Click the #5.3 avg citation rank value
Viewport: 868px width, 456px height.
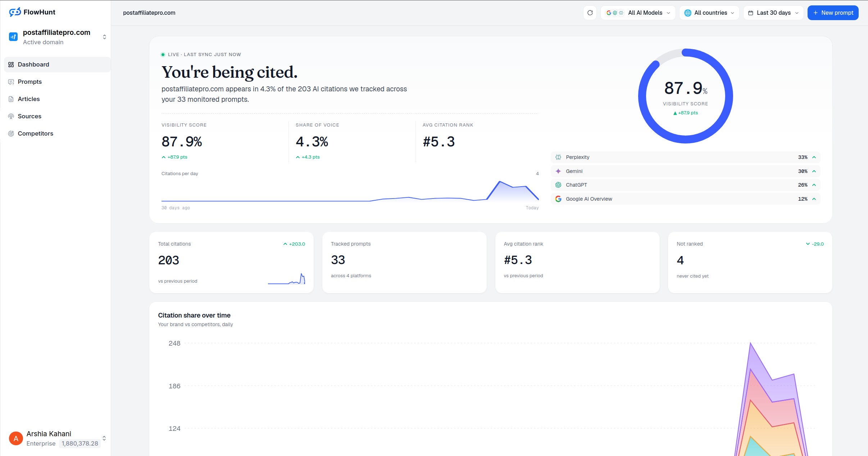[x=439, y=142]
